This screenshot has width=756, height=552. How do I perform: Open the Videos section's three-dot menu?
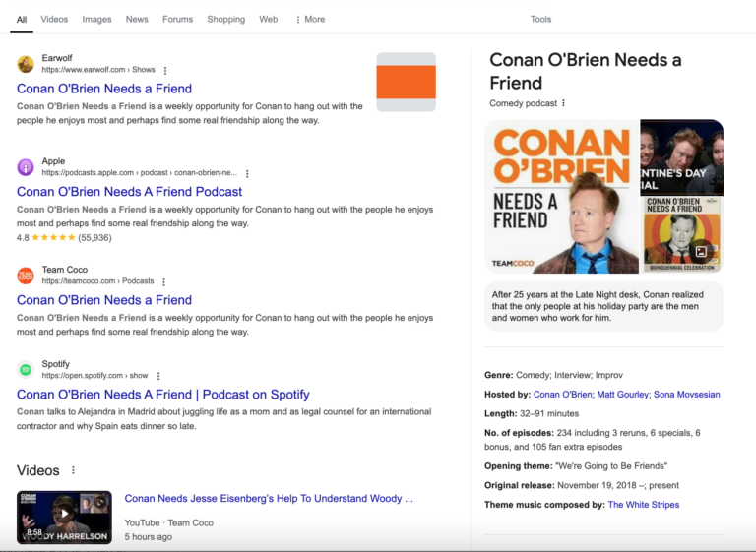point(73,470)
